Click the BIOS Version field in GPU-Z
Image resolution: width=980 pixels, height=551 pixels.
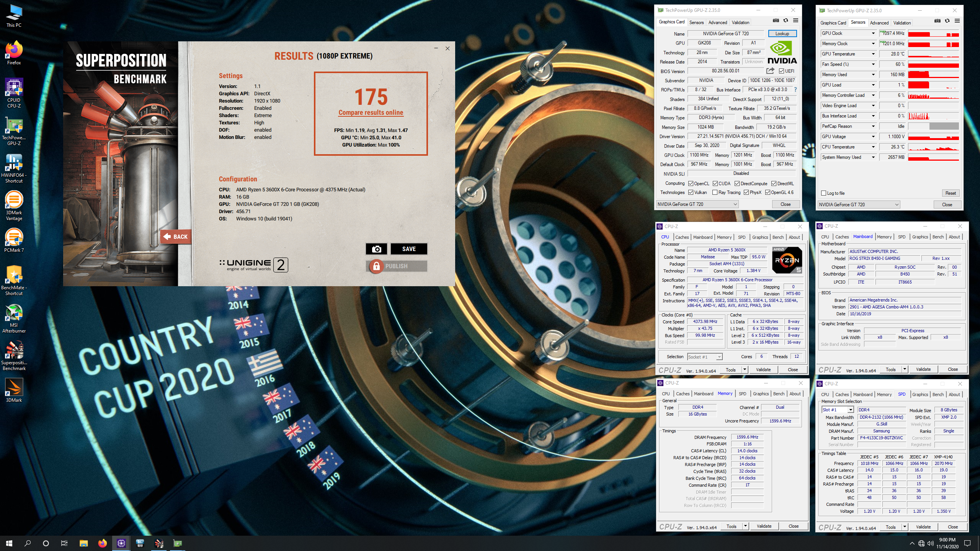[x=725, y=71]
